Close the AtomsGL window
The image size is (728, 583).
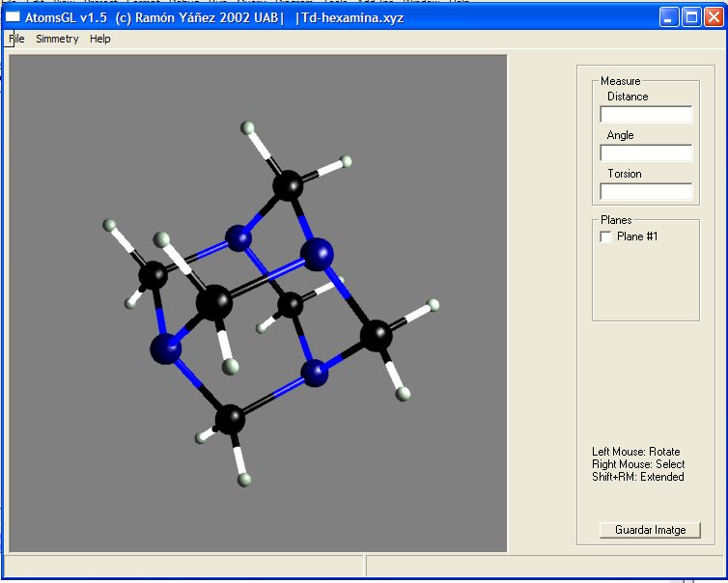(714, 17)
